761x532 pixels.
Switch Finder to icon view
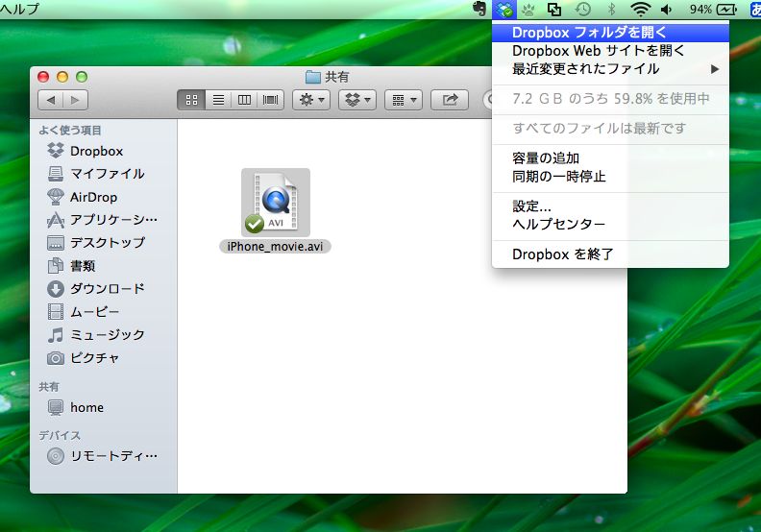tap(192, 100)
